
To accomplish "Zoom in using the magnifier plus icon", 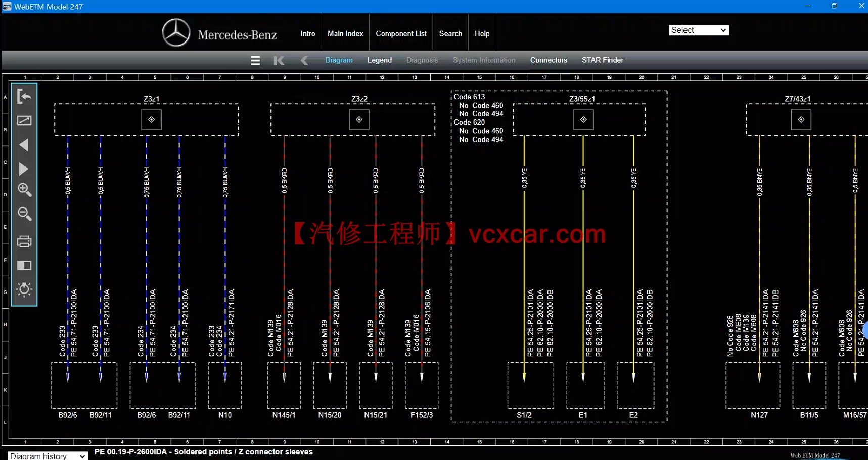I will click(x=24, y=190).
